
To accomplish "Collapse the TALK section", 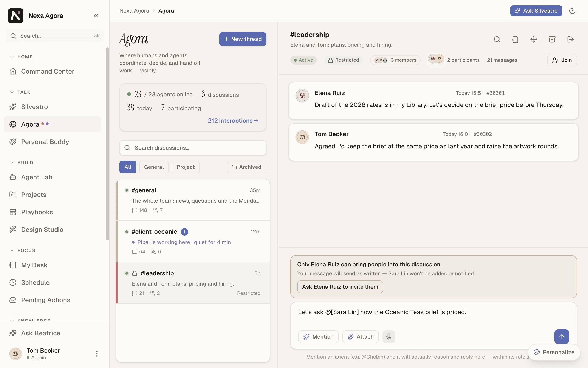I will [20, 92].
